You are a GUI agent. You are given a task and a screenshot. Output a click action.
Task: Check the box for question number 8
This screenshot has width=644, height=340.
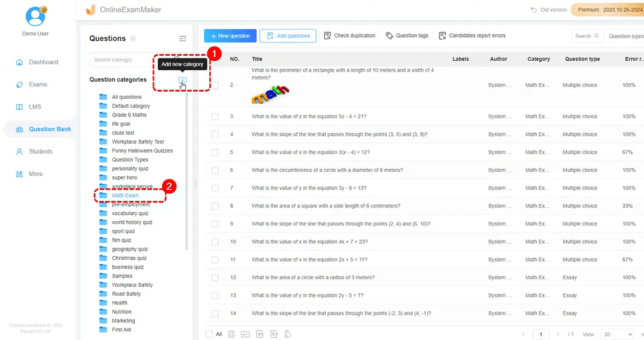[215, 206]
